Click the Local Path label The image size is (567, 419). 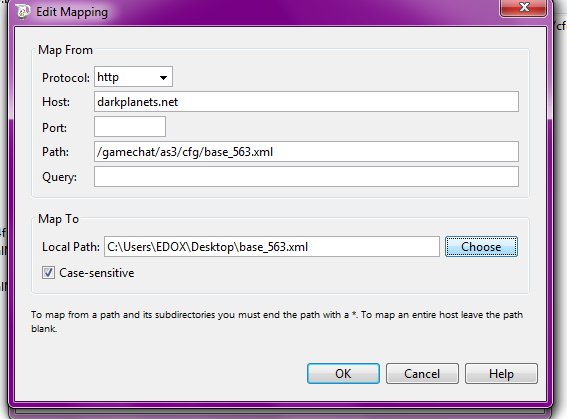71,247
